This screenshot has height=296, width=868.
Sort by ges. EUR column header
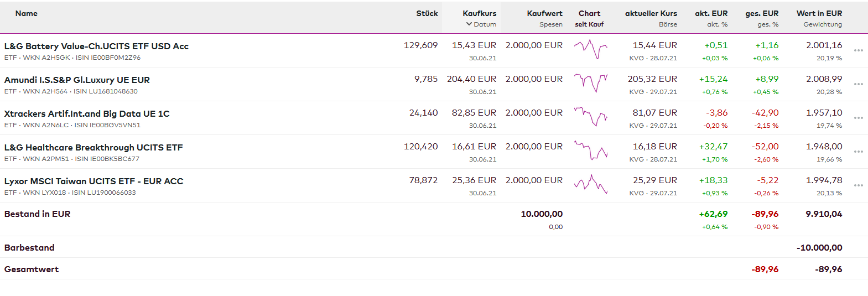tap(761, 13)
